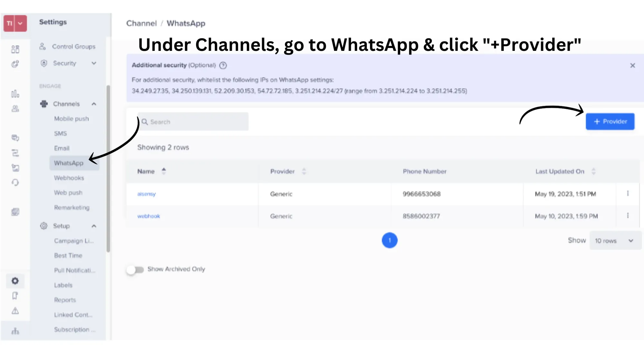
Task: Open the '10 rows' dropdown
Action: click(x=615, y=240)
